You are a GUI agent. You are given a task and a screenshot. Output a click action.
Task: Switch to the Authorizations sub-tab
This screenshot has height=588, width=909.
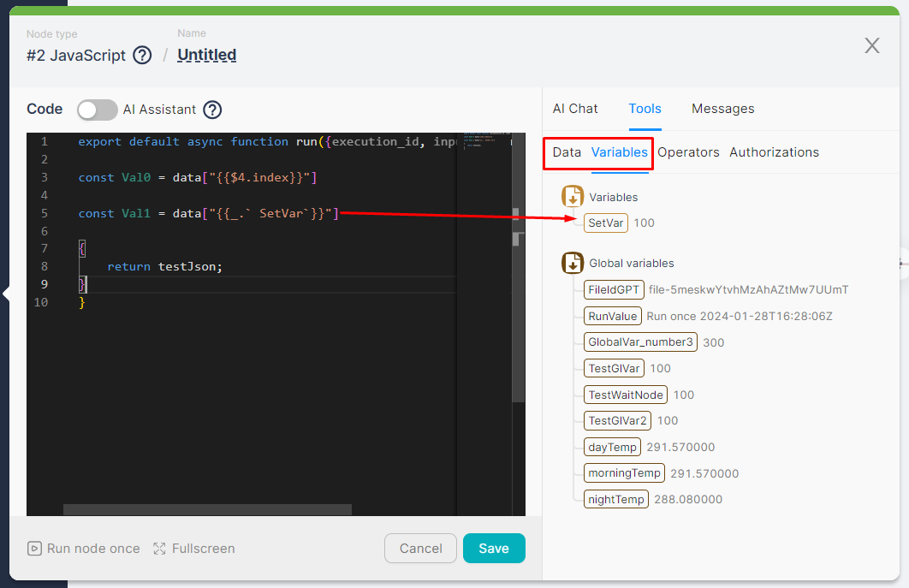[774, 152]
